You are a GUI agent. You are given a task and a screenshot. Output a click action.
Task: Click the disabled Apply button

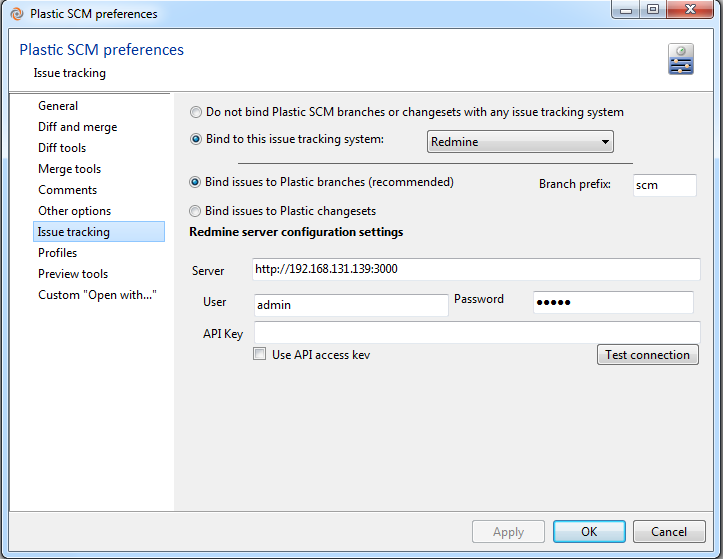coord(508,532)
